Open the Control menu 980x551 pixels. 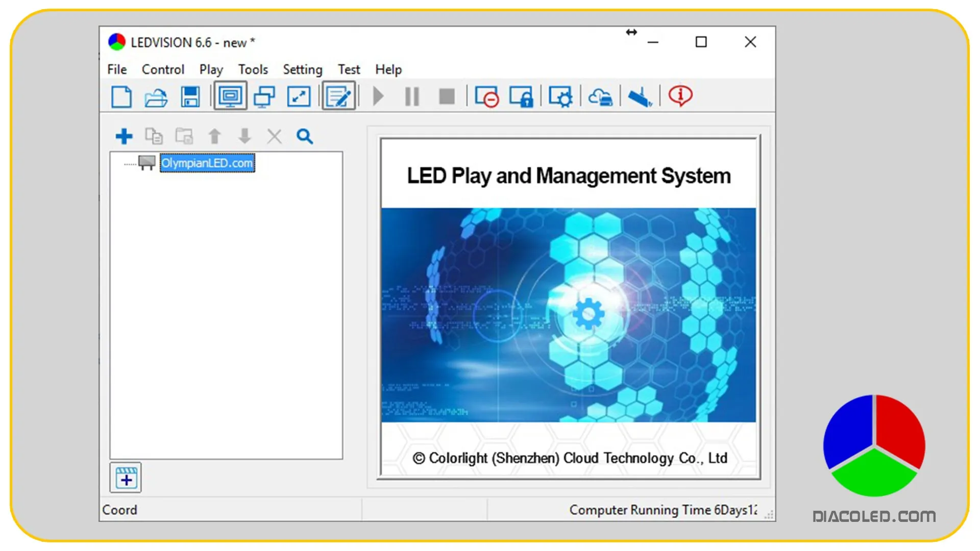coord(163,69)
